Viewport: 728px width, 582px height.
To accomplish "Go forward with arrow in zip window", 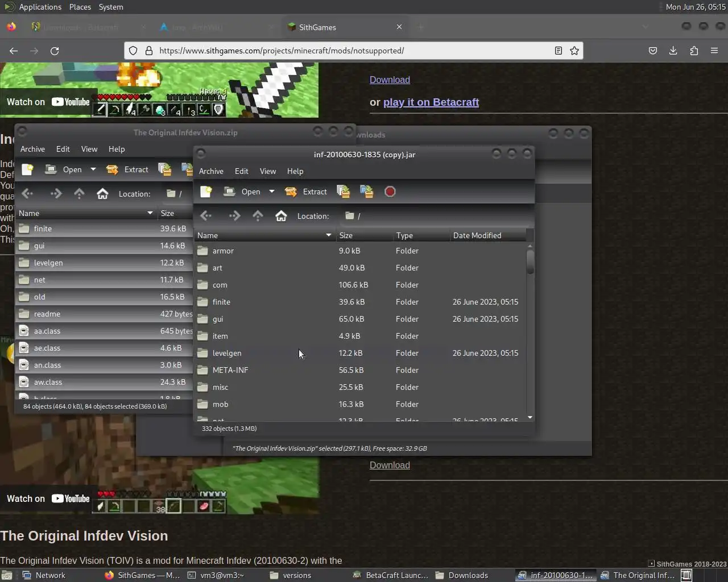I will pyautogui.click(x=56, y=194).
